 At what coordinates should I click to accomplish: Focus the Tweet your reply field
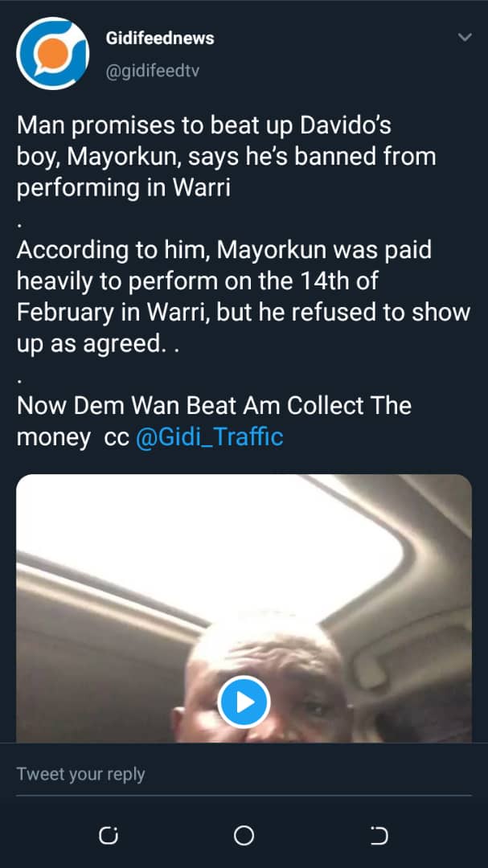pyautogui.click(x=241, y=775)
